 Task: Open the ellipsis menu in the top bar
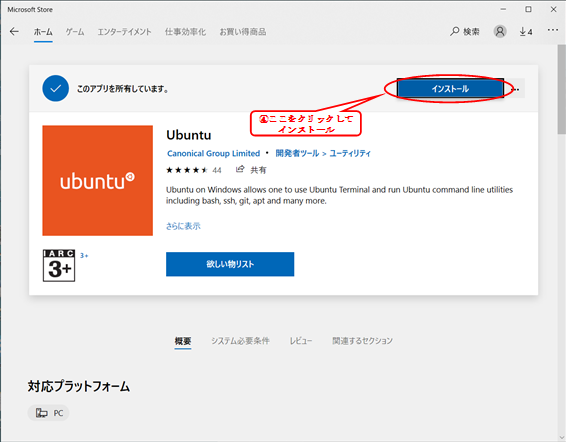point(553,30)
